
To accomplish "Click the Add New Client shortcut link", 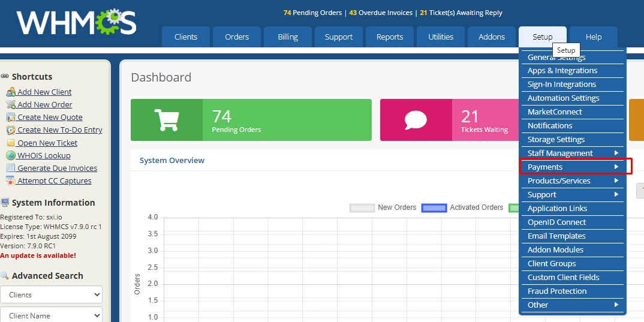I will [x=44, y=92].
